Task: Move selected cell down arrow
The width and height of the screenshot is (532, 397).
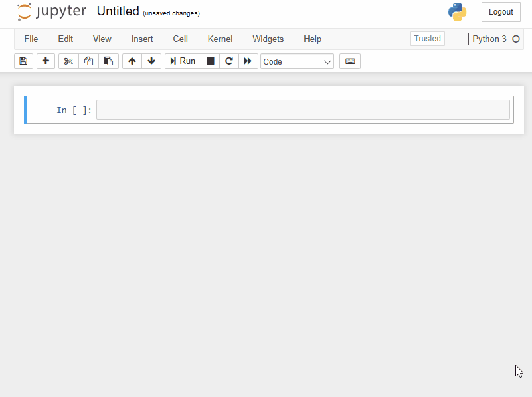Action: (151, 61)
